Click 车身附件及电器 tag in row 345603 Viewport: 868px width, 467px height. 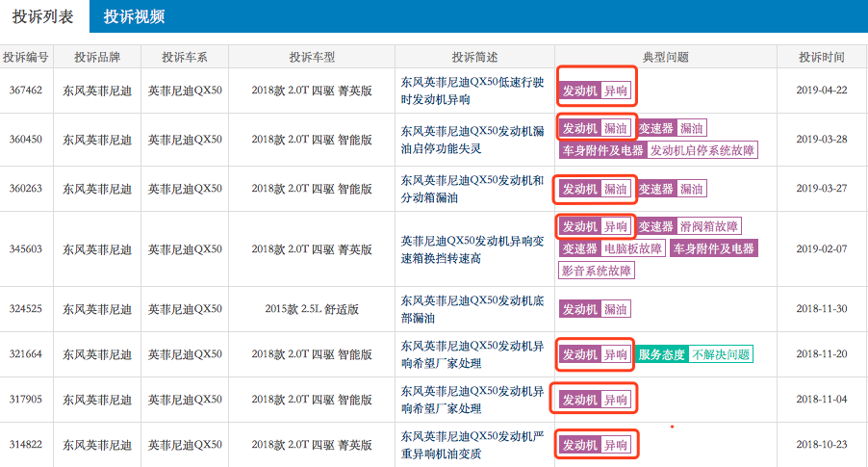[x=714, y=248]
